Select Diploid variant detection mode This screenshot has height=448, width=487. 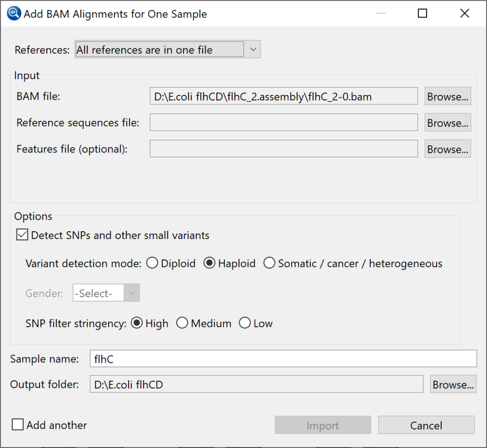[152, 263]
